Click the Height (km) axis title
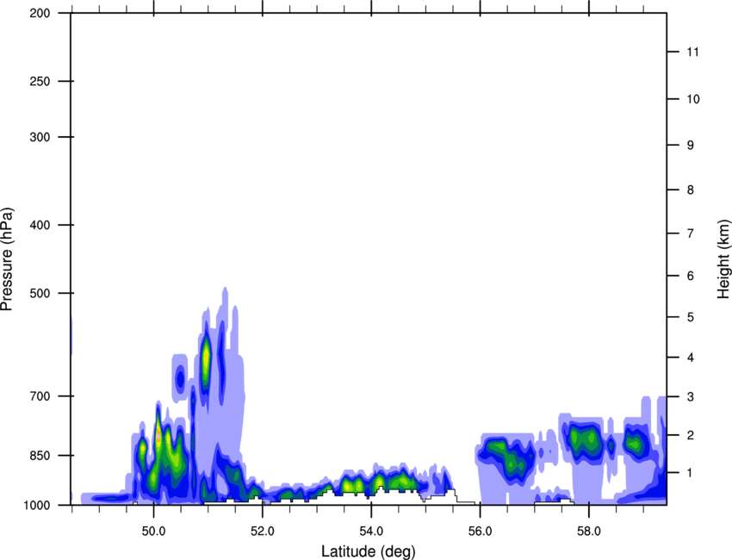732x560 pixels. point(723,258)
